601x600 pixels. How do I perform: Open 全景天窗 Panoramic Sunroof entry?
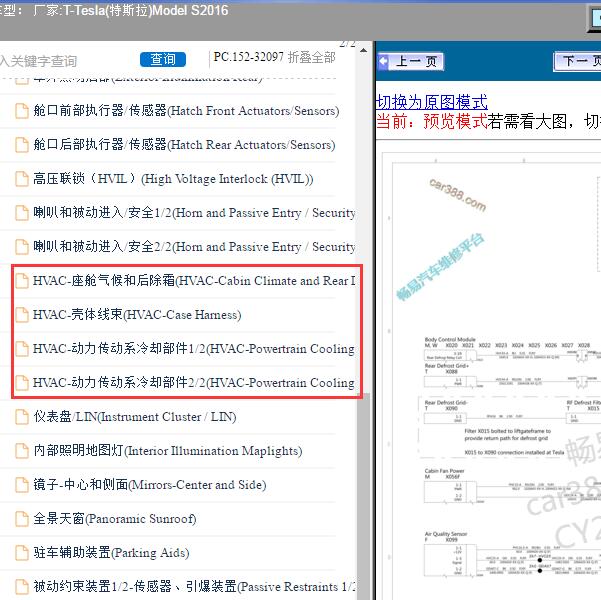pyautogui.click(x=115, y=519)
